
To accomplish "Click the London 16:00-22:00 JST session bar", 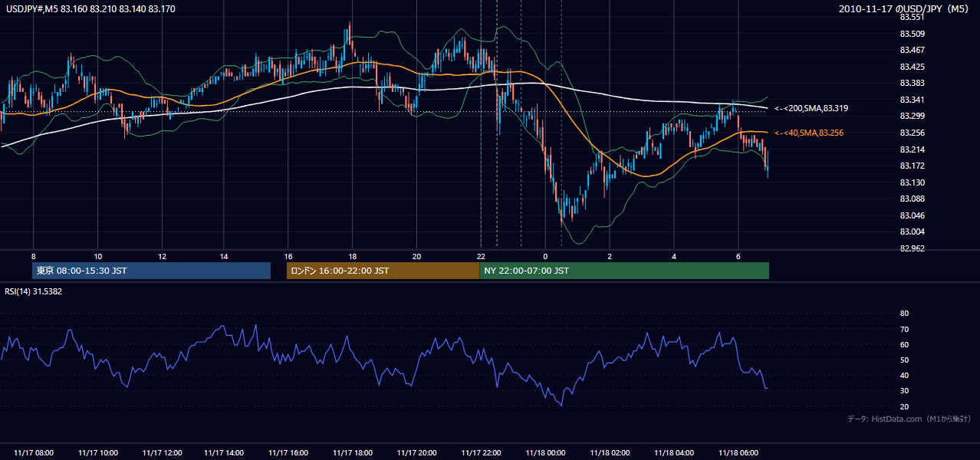I will (383, 271).
